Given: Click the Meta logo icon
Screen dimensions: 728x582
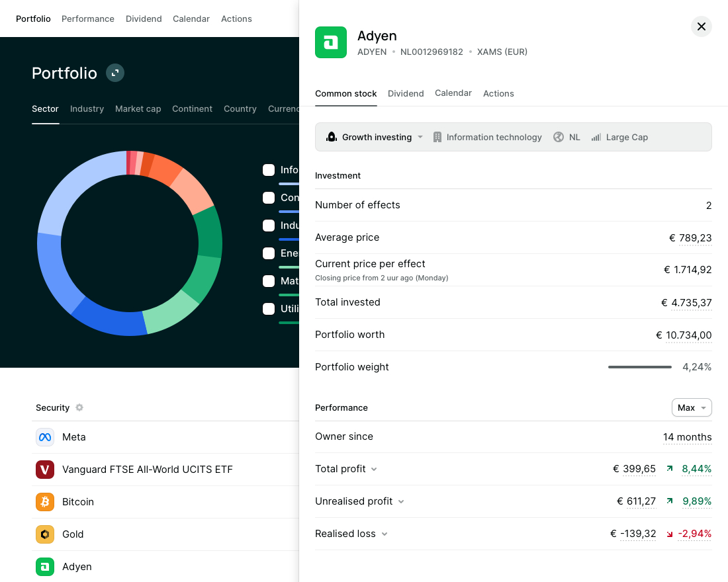Looking at the screenshot, I should point(45,437).
